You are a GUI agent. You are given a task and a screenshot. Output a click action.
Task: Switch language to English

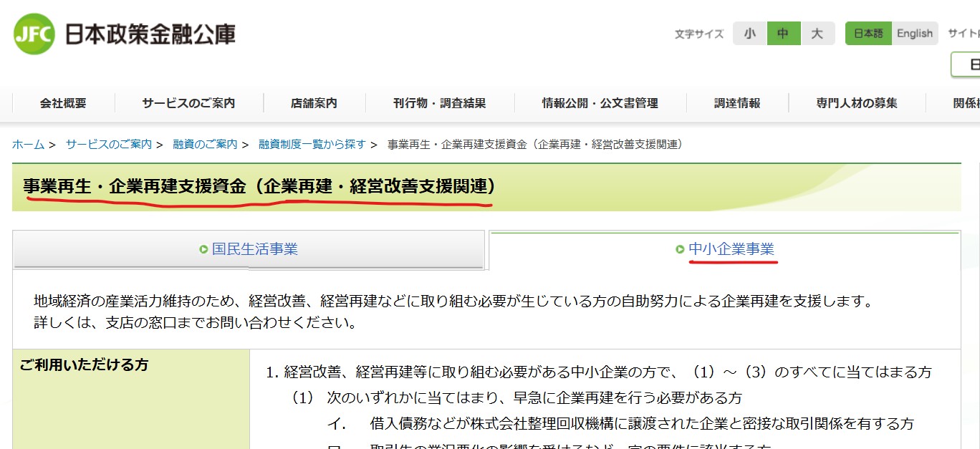[x=915, y=34]
